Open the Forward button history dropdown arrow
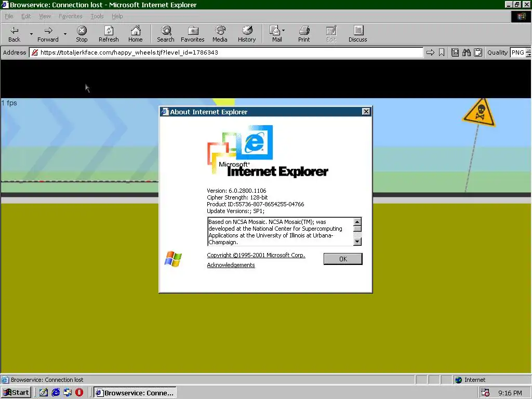Image resolution: width=532 pixels, height=399 pixels. 65,34
